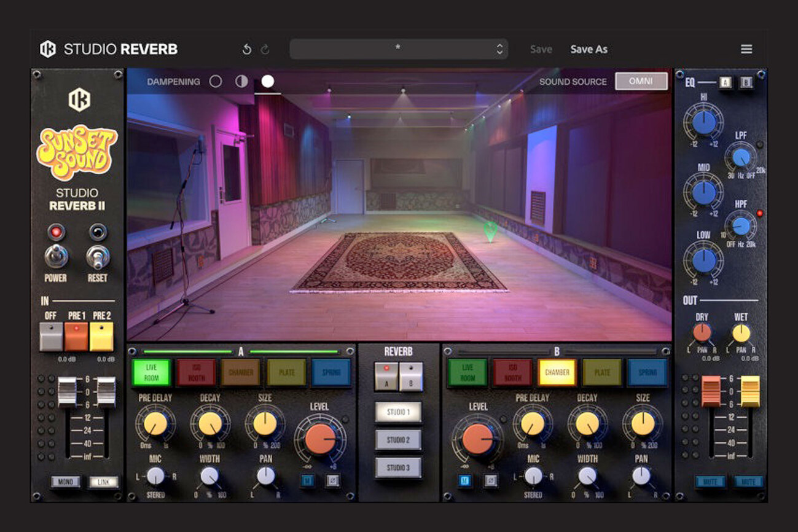The height and width of the screenshot is (532, 798).
Task: Select the half dampening circle icon
Action: [241, 82]
